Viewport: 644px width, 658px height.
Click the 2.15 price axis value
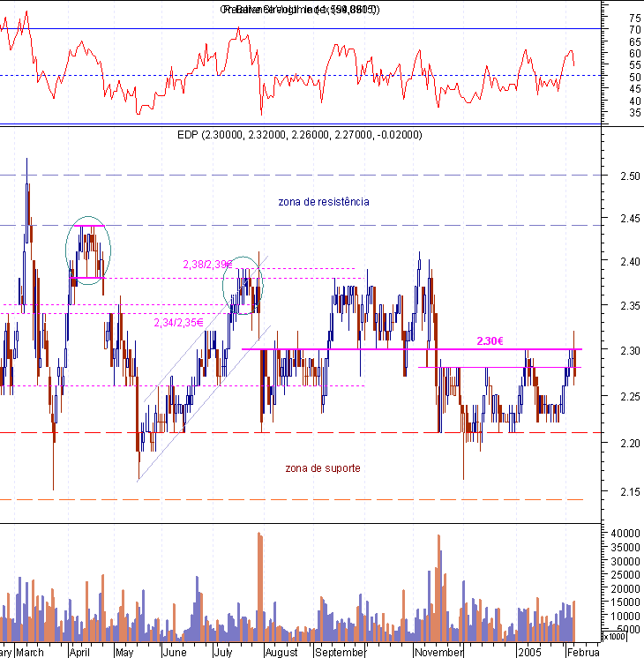pyautogui.click(x=630, y=492)
